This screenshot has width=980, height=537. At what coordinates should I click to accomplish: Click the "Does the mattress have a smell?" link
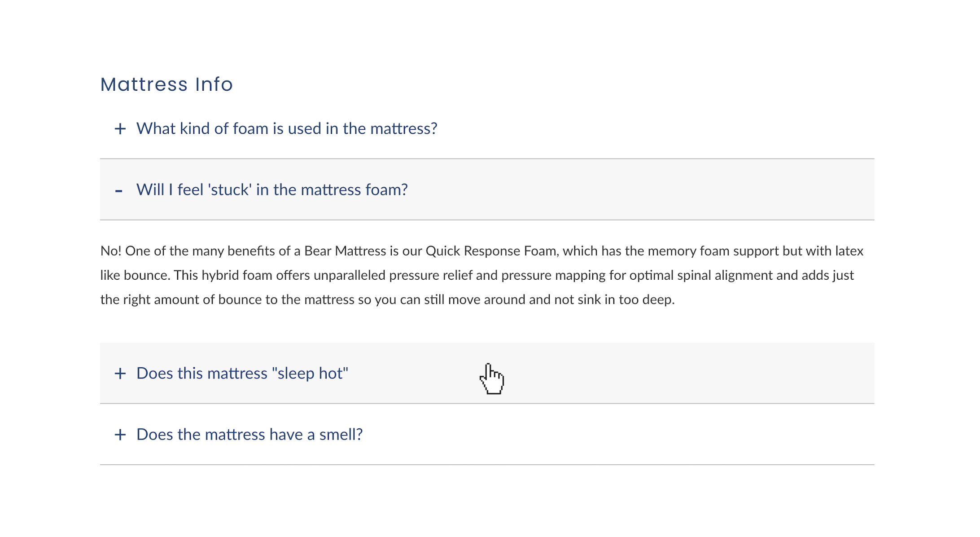pyautogui.click(x=249, y=435)
